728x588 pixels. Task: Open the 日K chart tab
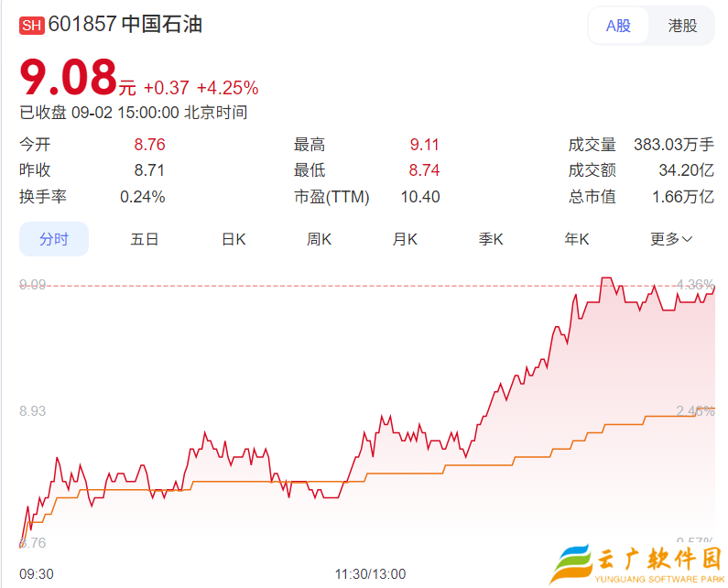coord(234,239)
